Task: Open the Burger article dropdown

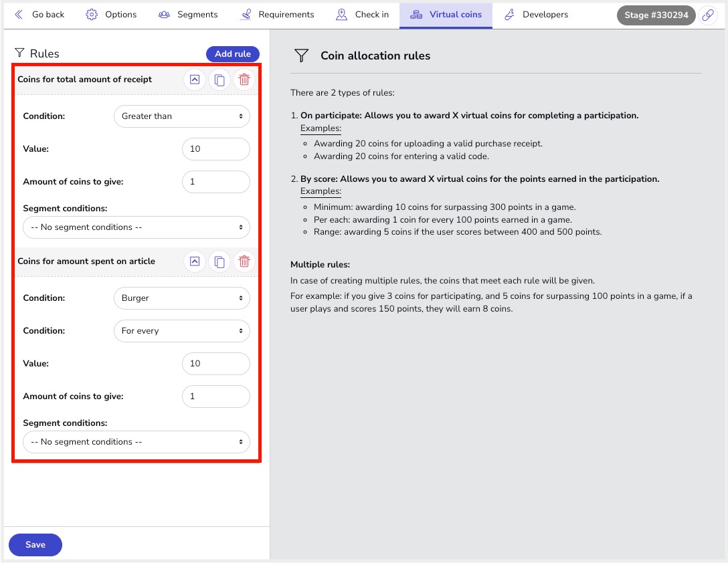Action: pyautogui.click(x=182, y=298)
